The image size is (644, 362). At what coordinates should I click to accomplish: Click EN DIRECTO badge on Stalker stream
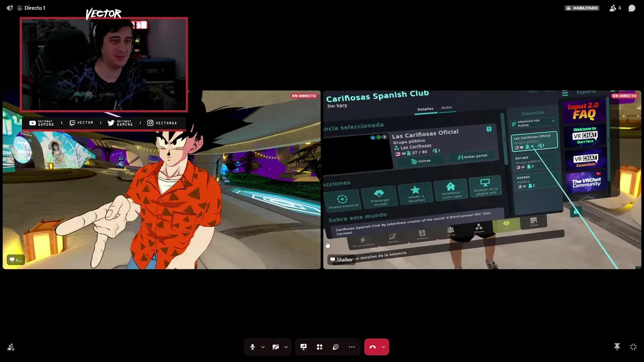pos(624,96)
